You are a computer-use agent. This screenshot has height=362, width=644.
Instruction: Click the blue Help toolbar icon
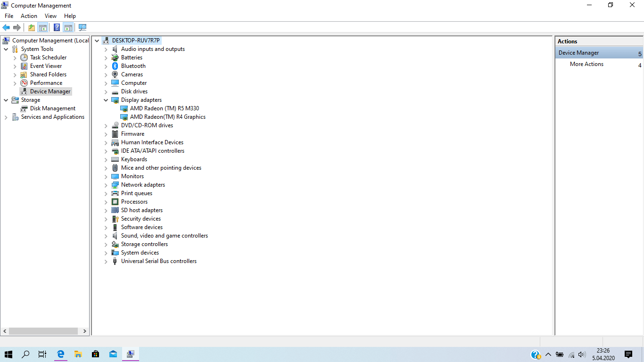coord(57,27)
